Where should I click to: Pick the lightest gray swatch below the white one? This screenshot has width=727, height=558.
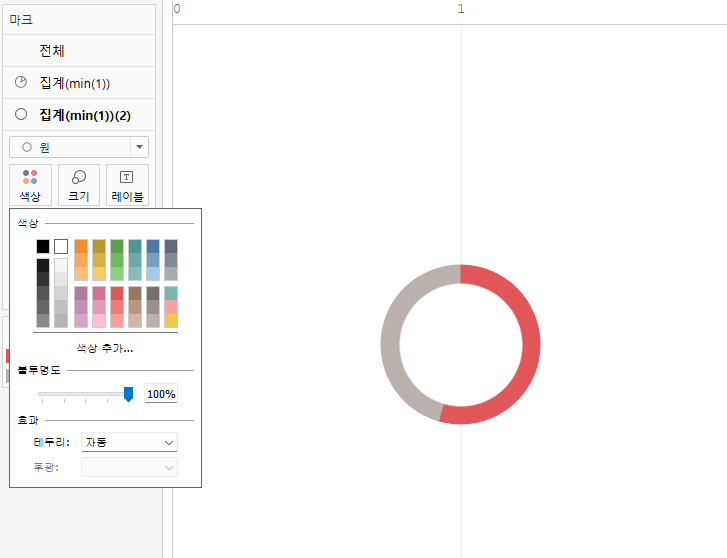tap(61, 265)
